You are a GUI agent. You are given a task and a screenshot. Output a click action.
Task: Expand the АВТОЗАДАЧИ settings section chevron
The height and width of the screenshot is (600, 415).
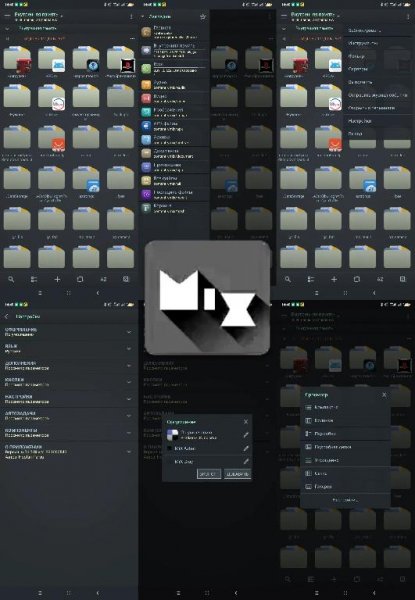coord(129,416)
